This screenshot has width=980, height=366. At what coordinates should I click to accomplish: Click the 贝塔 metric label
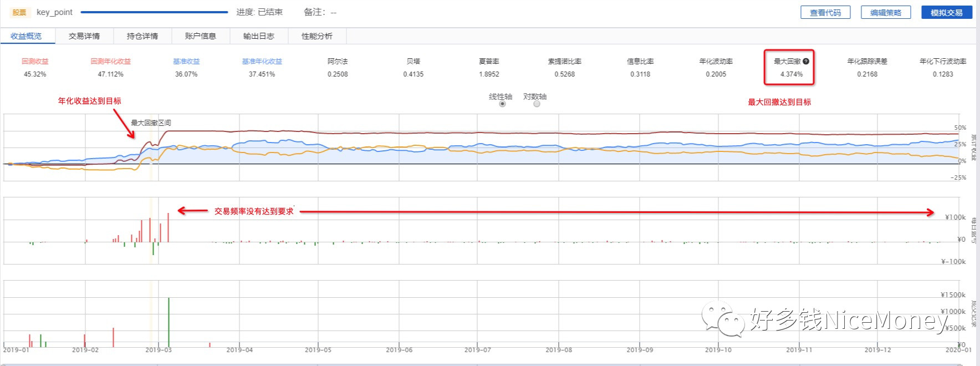pyautogui.click(x=414, y=62)
